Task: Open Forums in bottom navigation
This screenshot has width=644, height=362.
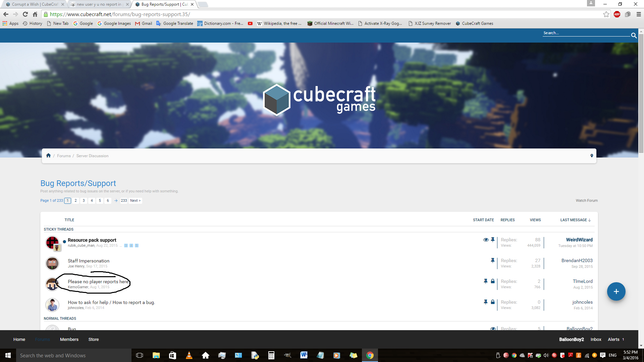Action: [x=42, y=339]
